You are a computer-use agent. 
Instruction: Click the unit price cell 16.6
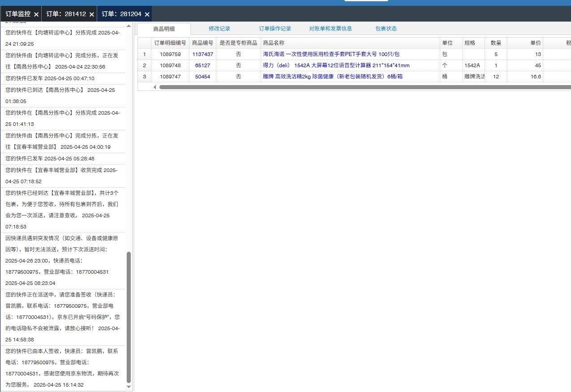pyautogui.click(x=525, y=77)
